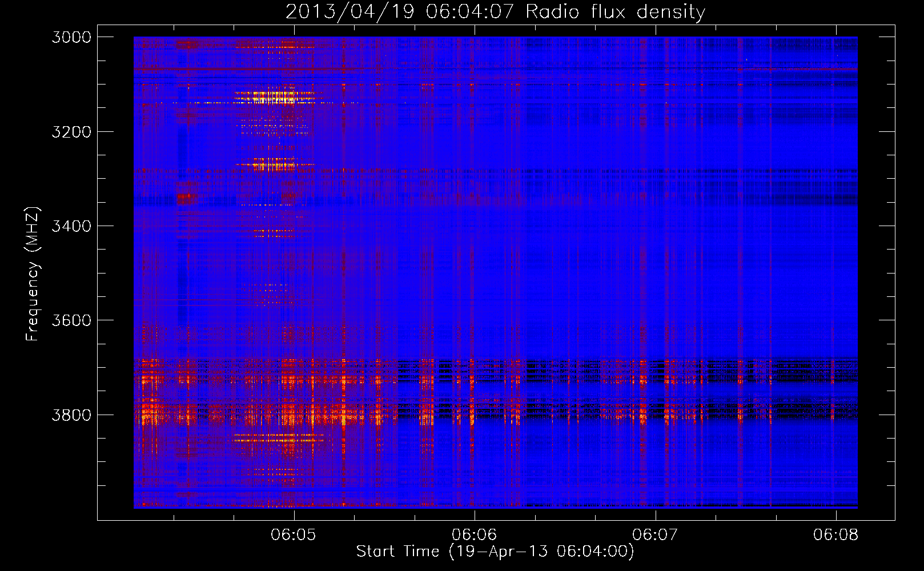
Task: Click the yellow streak below 3800 MHz
Action: [279, 437]
